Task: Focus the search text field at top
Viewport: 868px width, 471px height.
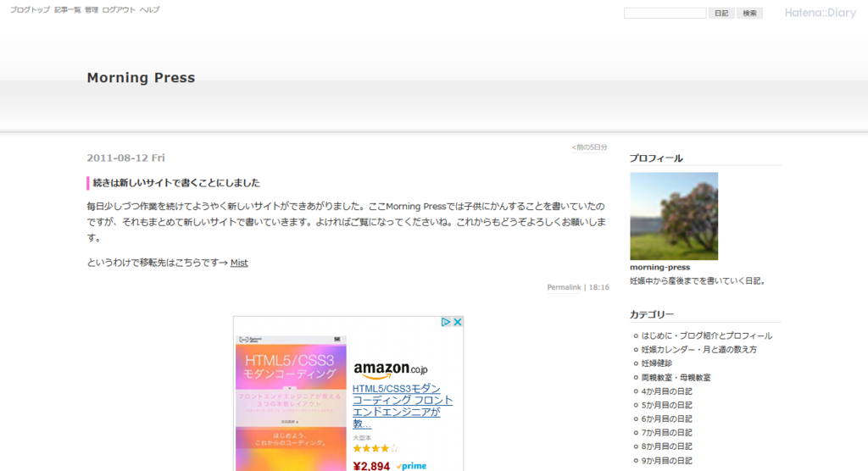Action: click(665, 14)
